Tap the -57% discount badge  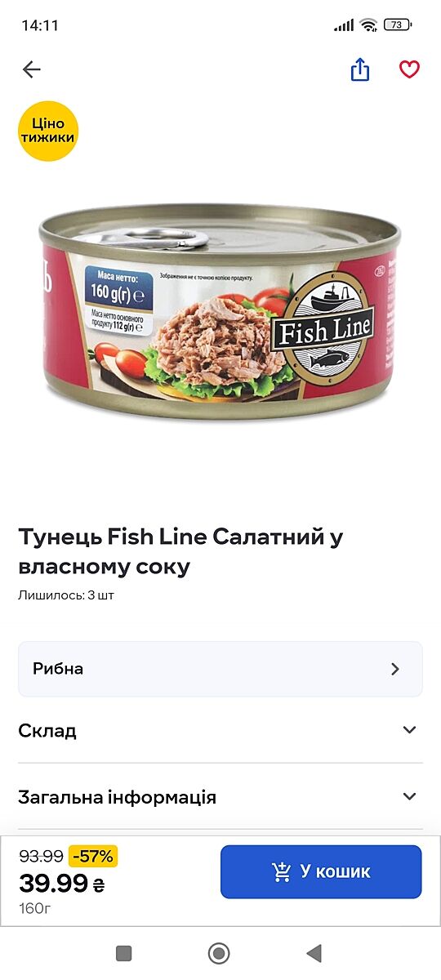[93, 857]
